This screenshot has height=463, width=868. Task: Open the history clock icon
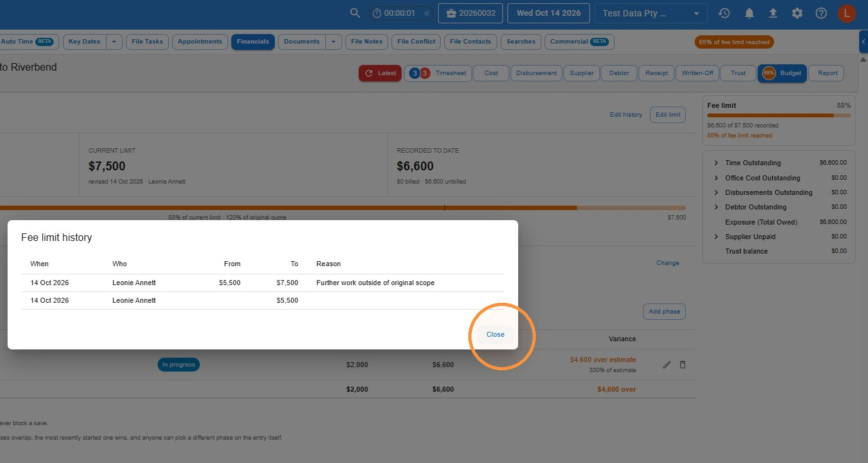pos(724,13)
